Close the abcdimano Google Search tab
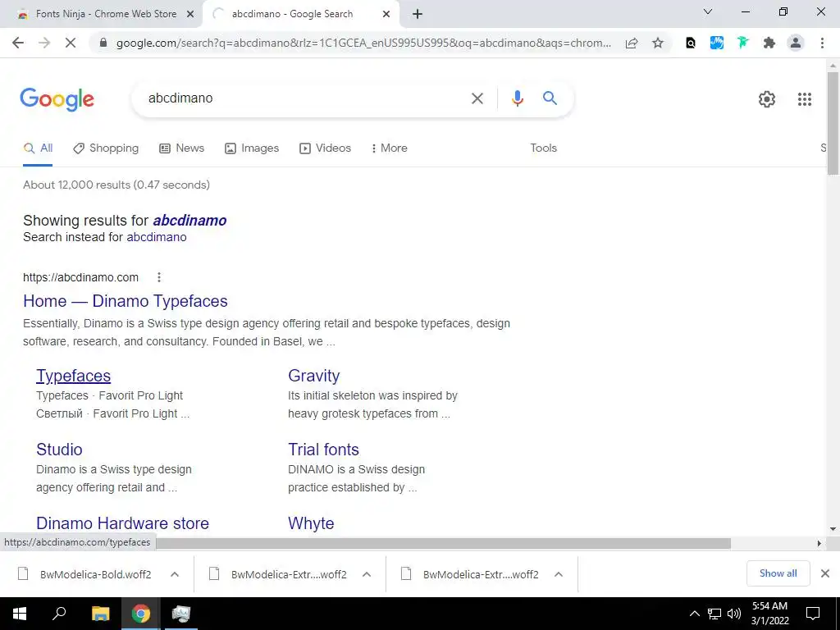The image size is (840, 630). [386, 14]
